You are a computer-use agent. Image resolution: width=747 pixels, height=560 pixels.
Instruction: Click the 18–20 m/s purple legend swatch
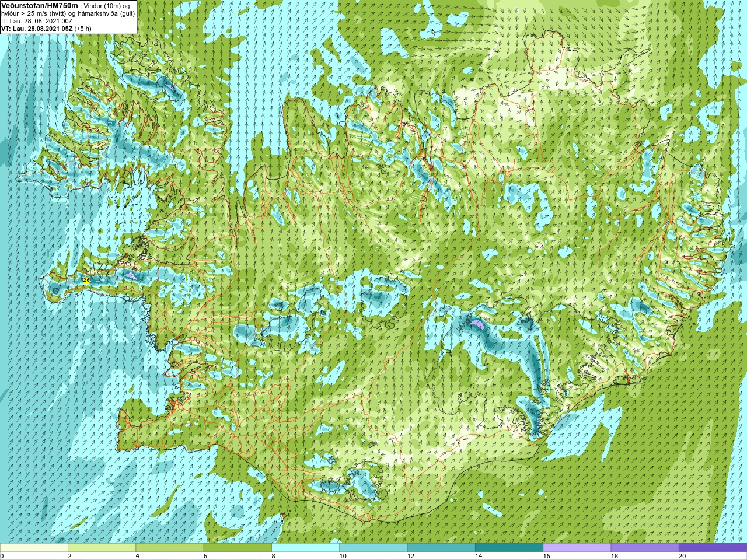coord(645,548)
